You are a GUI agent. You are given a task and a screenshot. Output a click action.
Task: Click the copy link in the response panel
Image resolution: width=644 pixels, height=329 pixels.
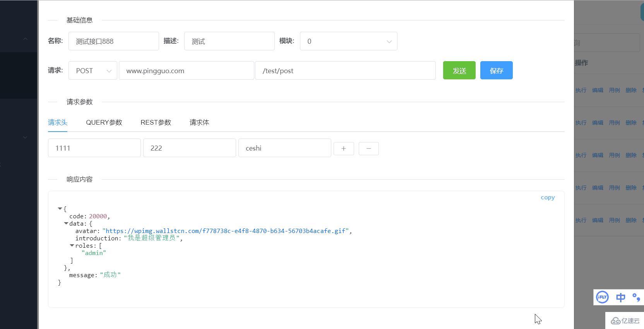[548, 197]
